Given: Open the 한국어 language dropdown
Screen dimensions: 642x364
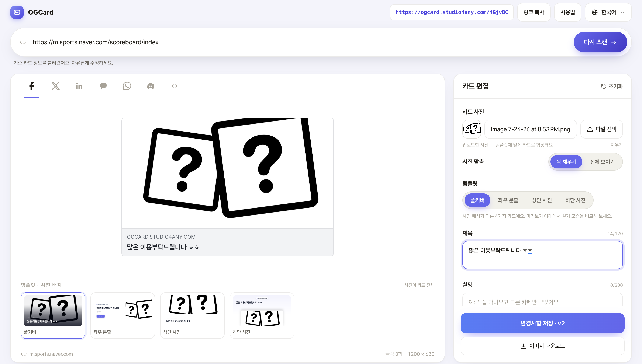Looking at the screenshot, I should [x=608, y=12].
